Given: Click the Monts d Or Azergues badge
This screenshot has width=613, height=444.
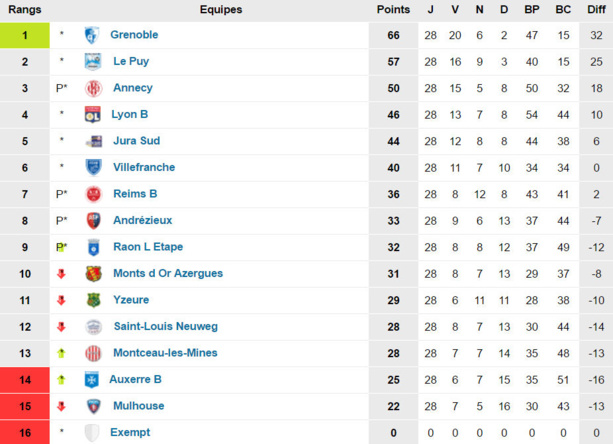Looking at the screenshot, I should click(93, 274).
